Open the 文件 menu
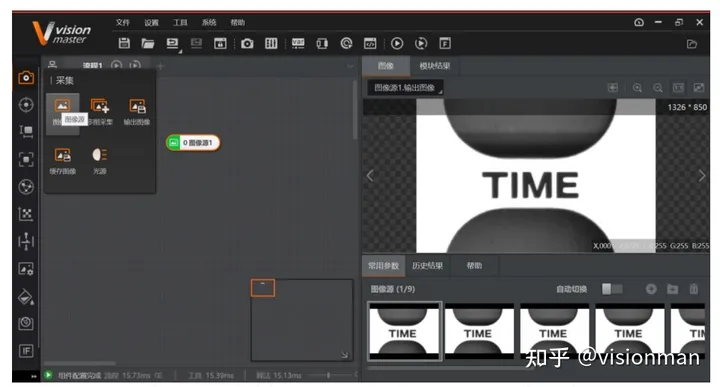The width and height of the screenshot is (720, 387). tap(123, 22)
